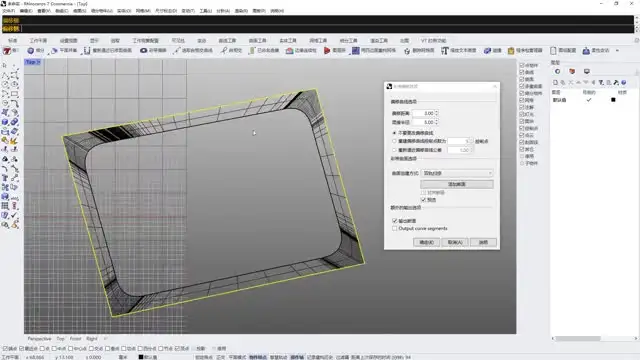Screen dimensions: 640x360
Task: Click the New Layer icon in layer toolbar
Action: pos(556,83)
